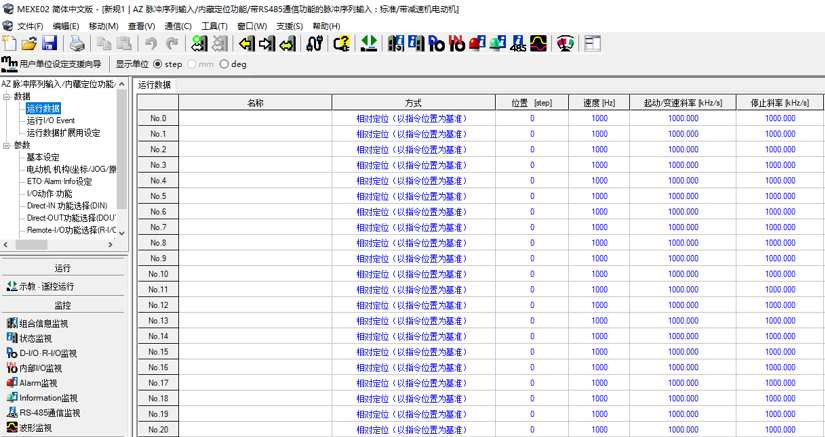Collapse the 数据 tree node
Image resolution: width=825 pixels, height=437 pixels.
(7, 97)
